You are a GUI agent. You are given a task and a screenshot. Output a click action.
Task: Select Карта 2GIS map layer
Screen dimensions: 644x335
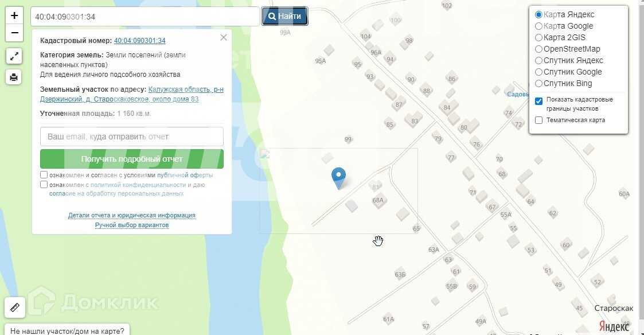pos(538,37)
